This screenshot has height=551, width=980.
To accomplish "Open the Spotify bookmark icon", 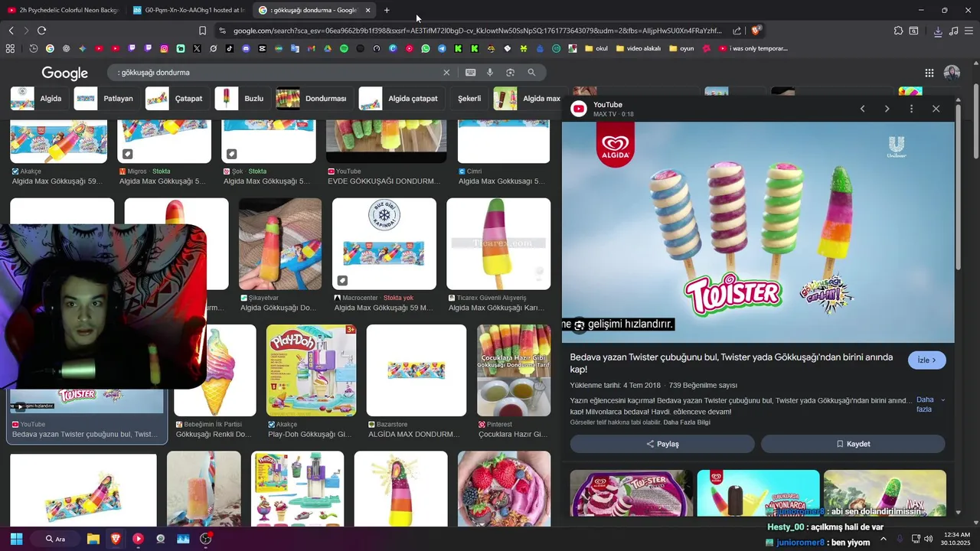I will tap(344, 48).
